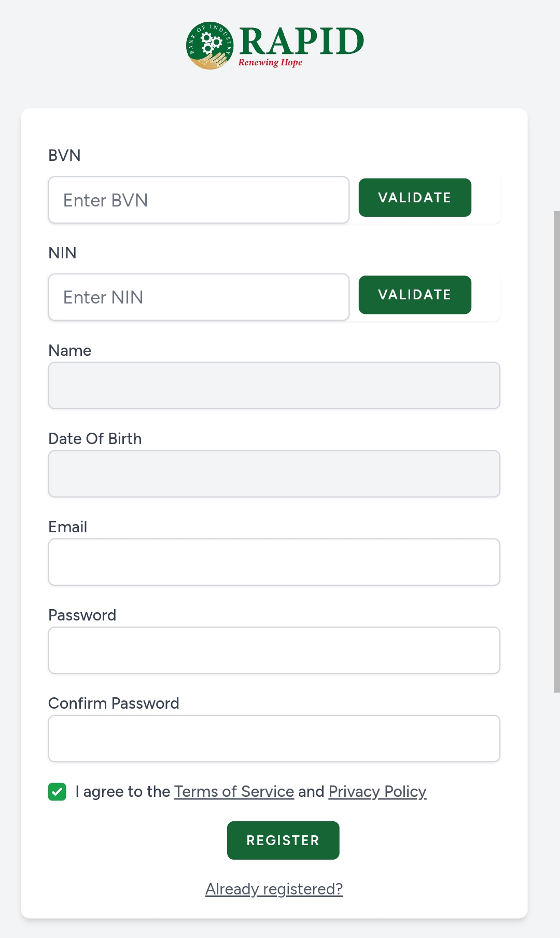Select the Password text box
Image resolution: width=560 pixels, height=938 pixels.
pyautogui.click(x=274, y=650)
